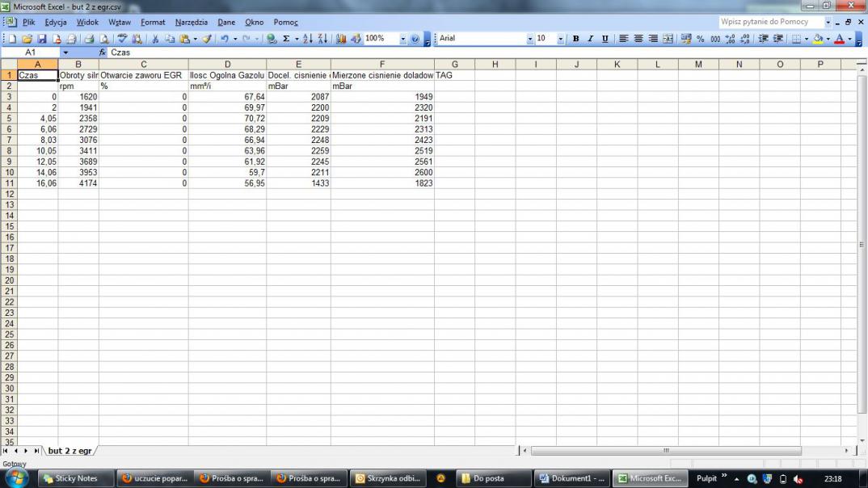Open print preview from the toolbar

click(x=103, y=39)
